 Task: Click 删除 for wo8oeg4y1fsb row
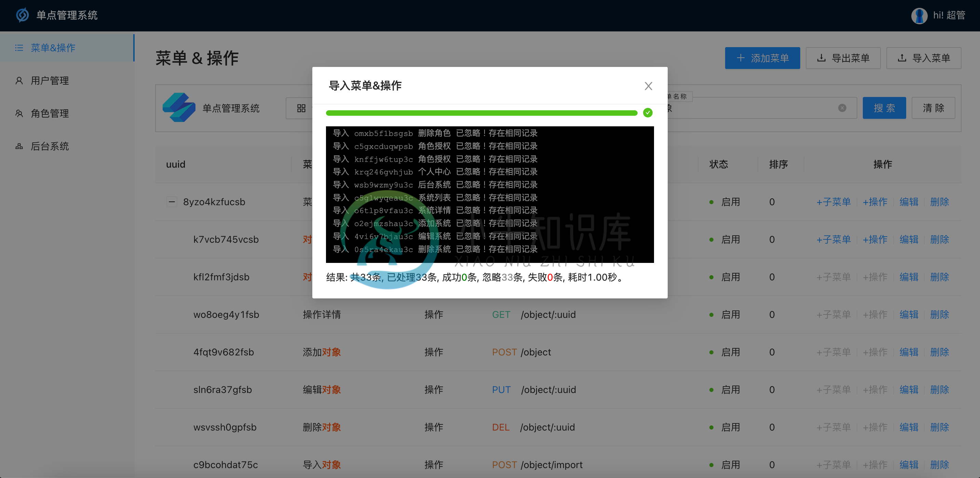point(939,315)
